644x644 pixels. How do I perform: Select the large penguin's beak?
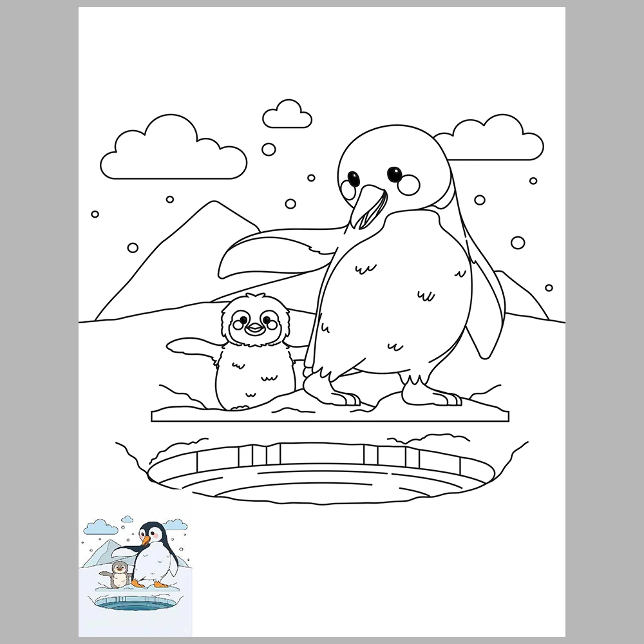tap(368, 207)
